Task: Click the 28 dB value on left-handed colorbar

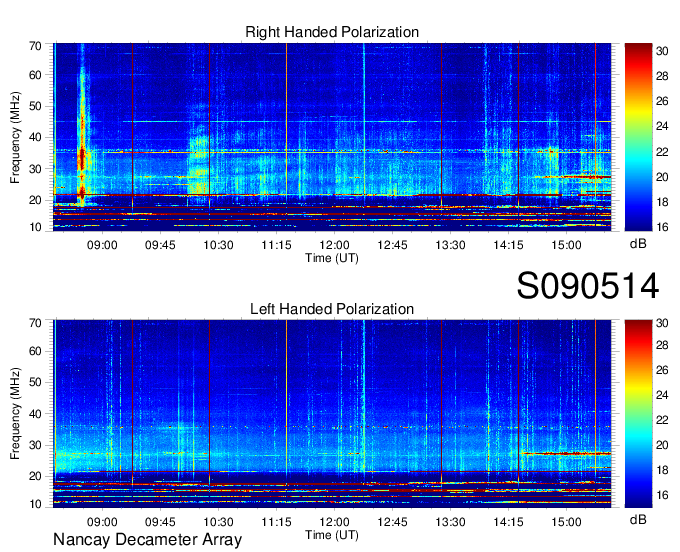Action: click(x=662, y=345)
